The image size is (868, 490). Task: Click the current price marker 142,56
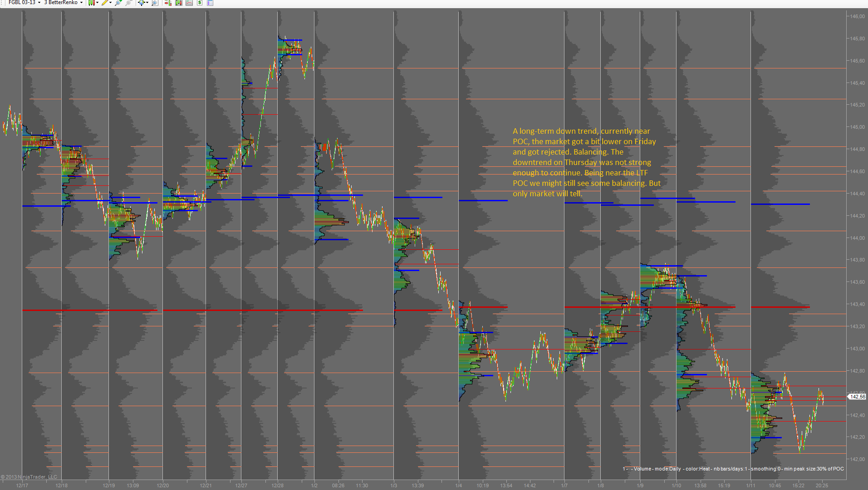click(x=857, y=397)
